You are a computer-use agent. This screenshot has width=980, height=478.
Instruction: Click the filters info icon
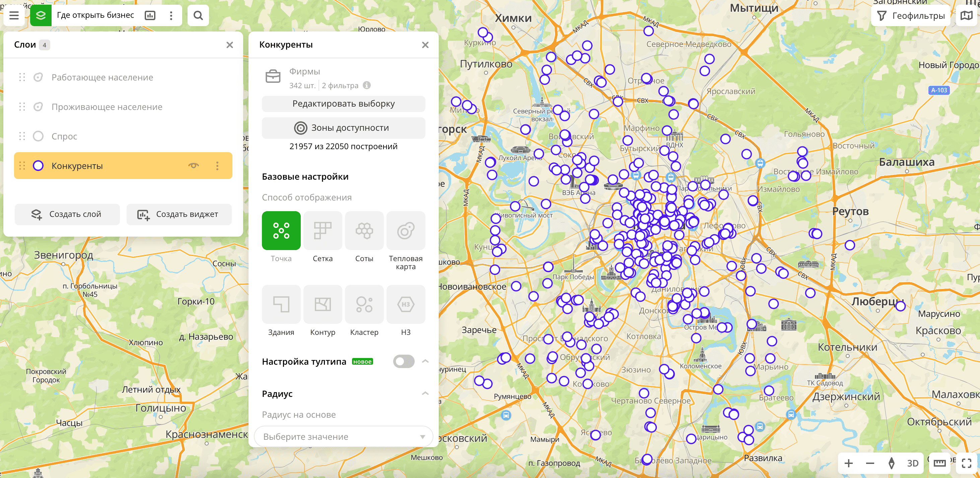click(367, 85)
